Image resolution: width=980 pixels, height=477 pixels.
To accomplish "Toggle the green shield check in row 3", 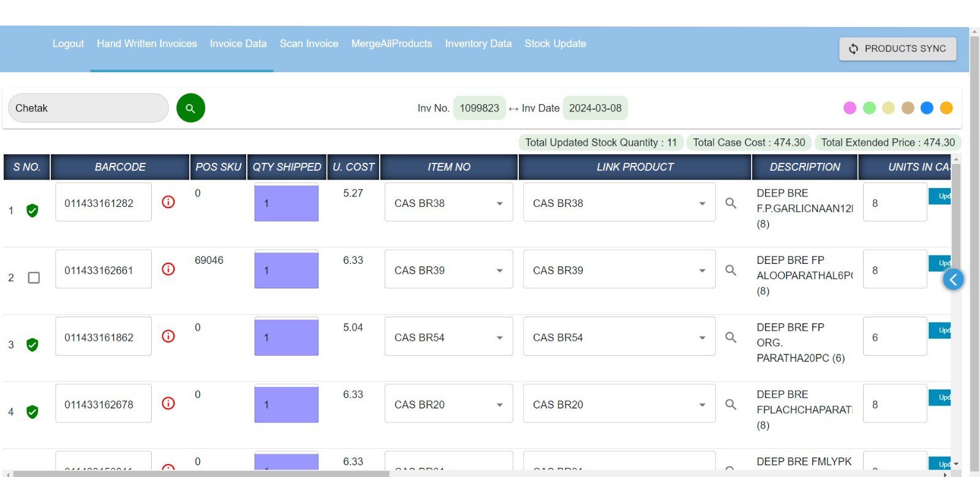I will 32,345.
